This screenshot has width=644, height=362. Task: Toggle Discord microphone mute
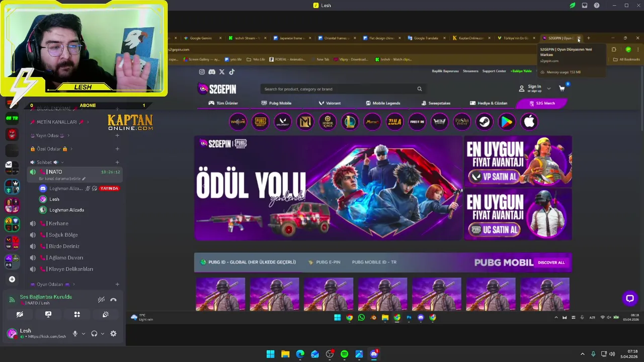tap(75, 333)
